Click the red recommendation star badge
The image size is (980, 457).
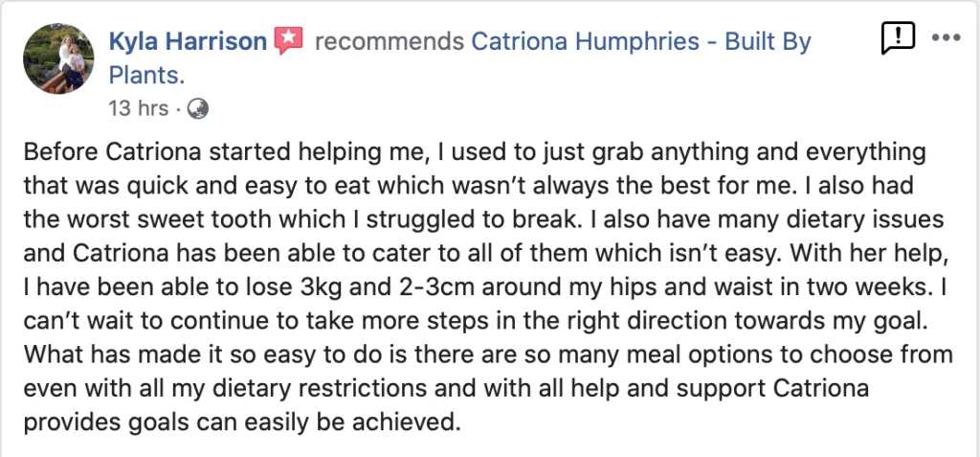[289, 41]
